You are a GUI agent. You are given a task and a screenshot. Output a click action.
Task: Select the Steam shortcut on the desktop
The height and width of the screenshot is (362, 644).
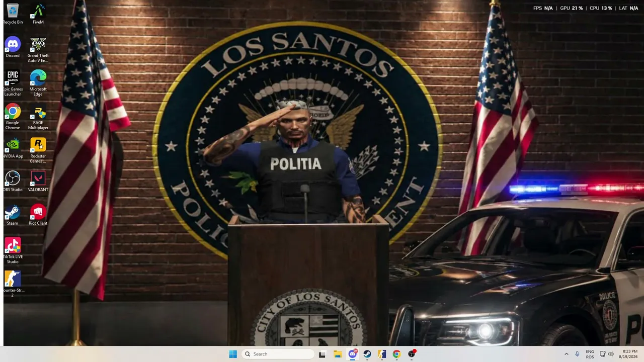point(13,215)
